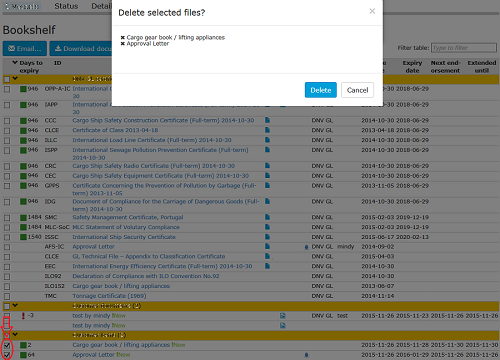Screen dimensions: 500x360
Task: Open document icon in AFS-IC Approval Letter row
Action: tap(267, 246)
